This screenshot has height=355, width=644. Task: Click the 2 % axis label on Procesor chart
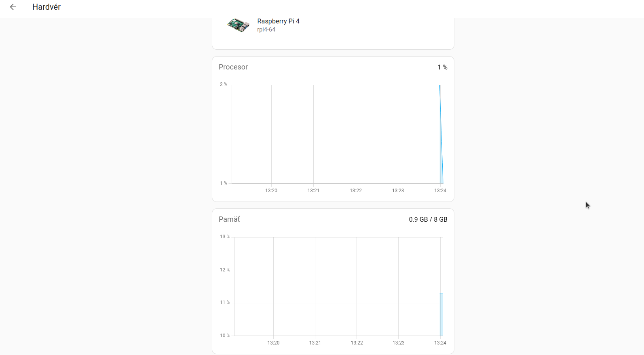coord(224,84)
